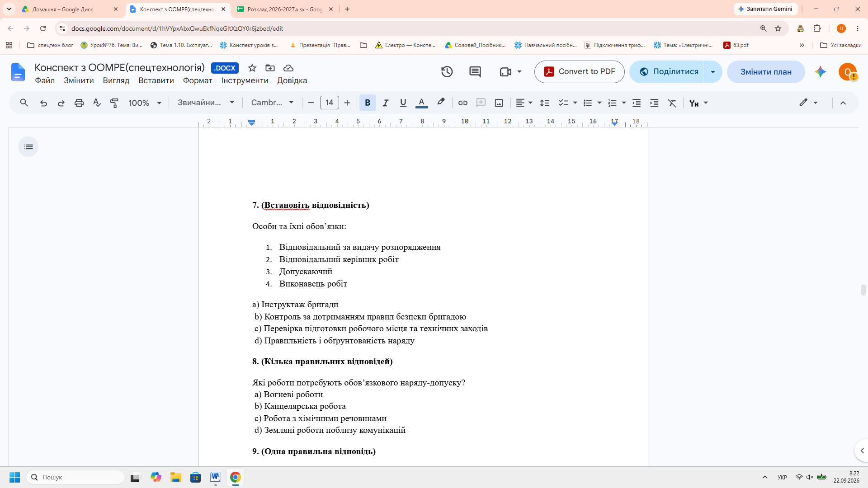
Task: Show all comments icon
Action: point(475,72)
